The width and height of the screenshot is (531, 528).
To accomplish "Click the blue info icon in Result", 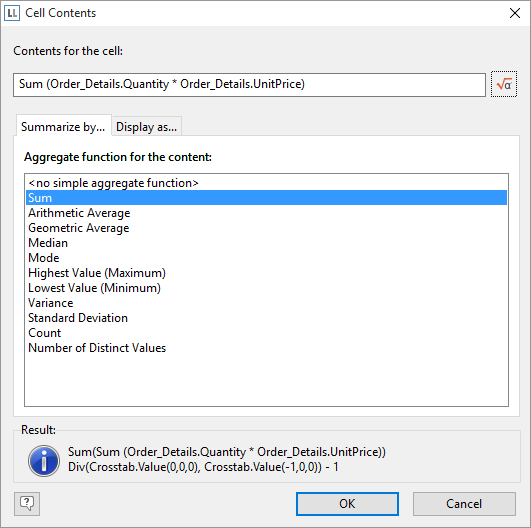I will 44,461.
